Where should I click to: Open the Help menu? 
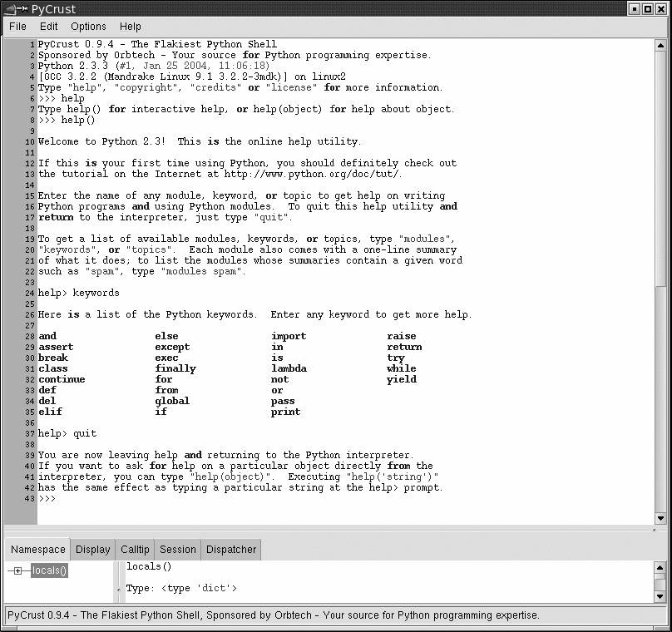[131, 27]
